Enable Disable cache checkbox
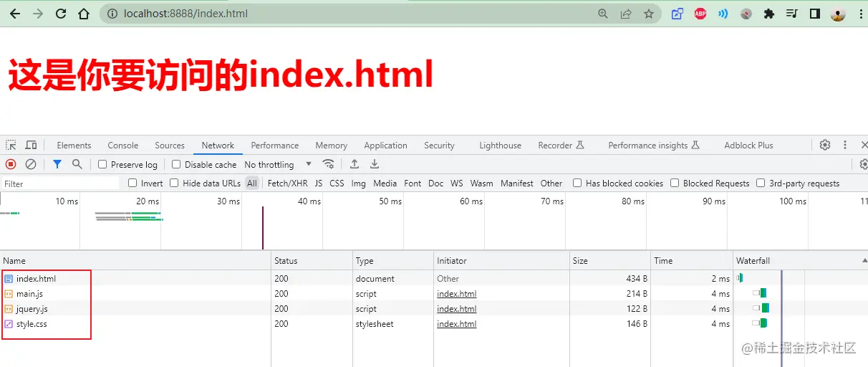 click(x=176, y=164)
